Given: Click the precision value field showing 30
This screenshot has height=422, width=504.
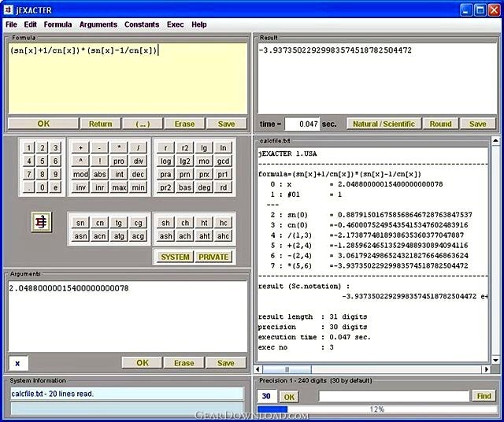Looking at the screenshot, I should (266, 396).
